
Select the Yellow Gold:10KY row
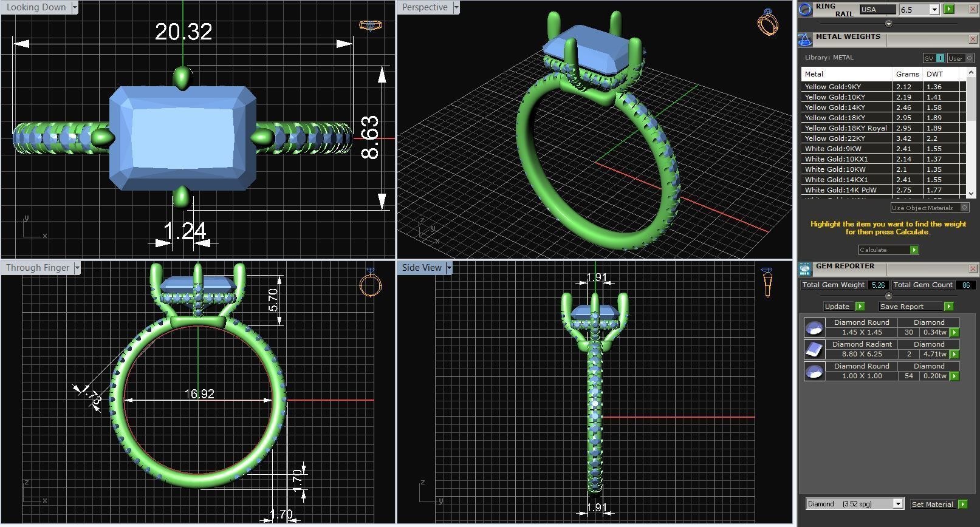click(x=883, y=97)
